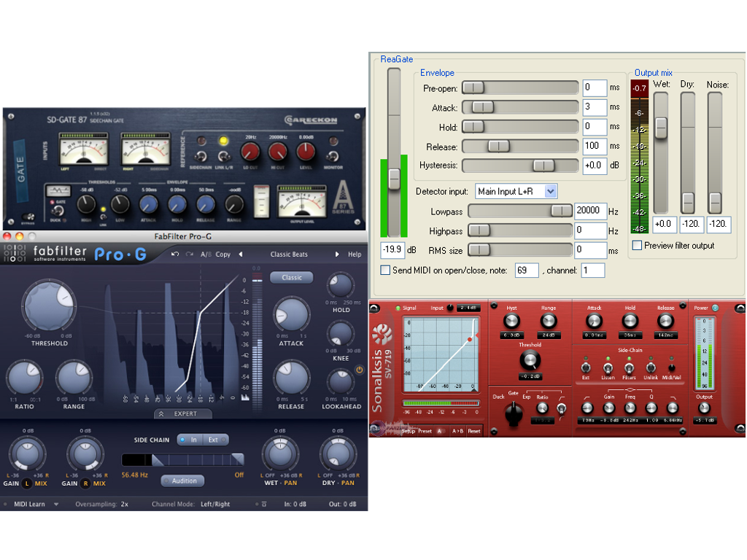Click Sonalksis Preset menu button
This screenshot has height=560, width=747.
tap(425, 431)
